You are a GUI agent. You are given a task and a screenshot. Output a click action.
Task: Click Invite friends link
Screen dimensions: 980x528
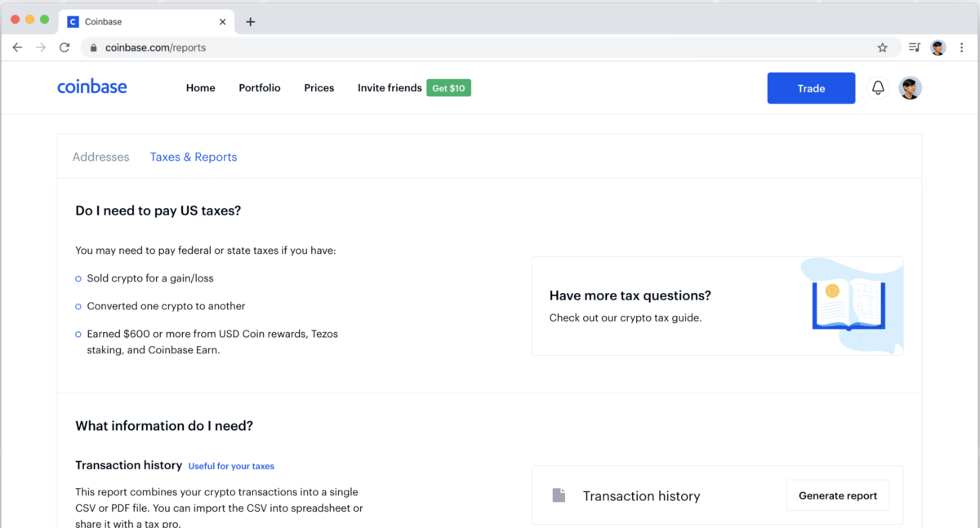point(390,88)
